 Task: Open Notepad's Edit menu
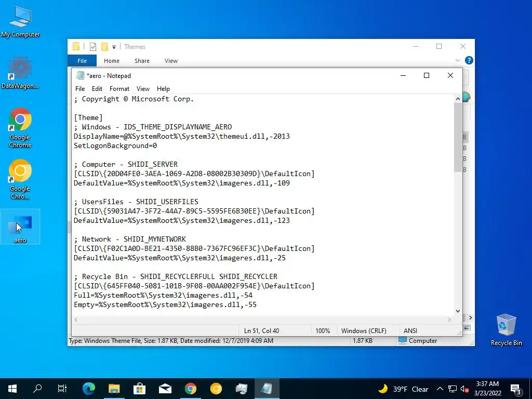(97, 88)
